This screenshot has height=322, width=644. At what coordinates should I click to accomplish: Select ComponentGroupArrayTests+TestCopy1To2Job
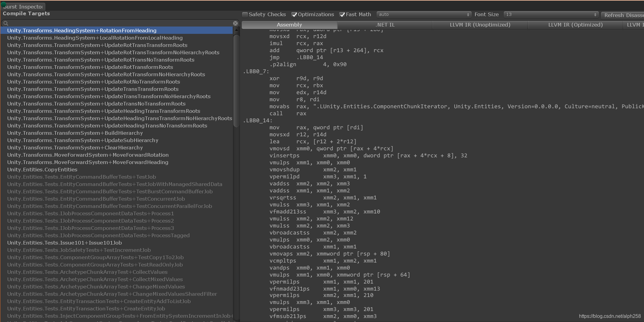click(x=116, y=257)
